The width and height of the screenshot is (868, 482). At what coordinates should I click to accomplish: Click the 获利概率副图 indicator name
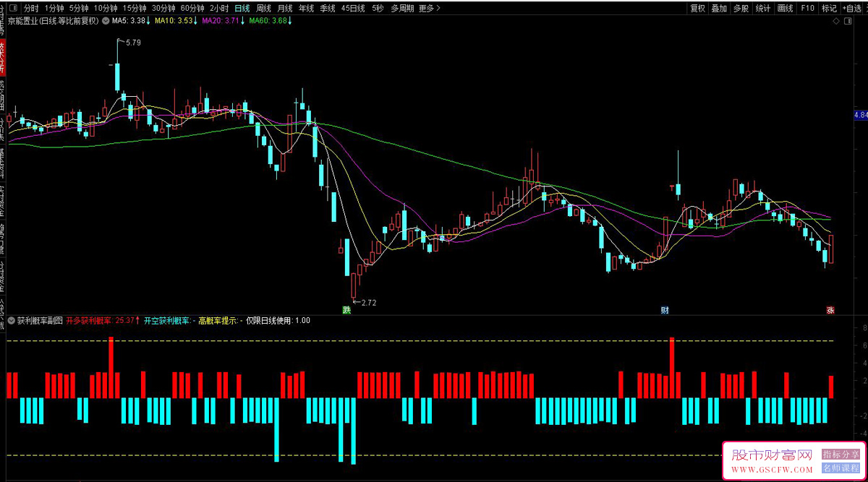41,320
